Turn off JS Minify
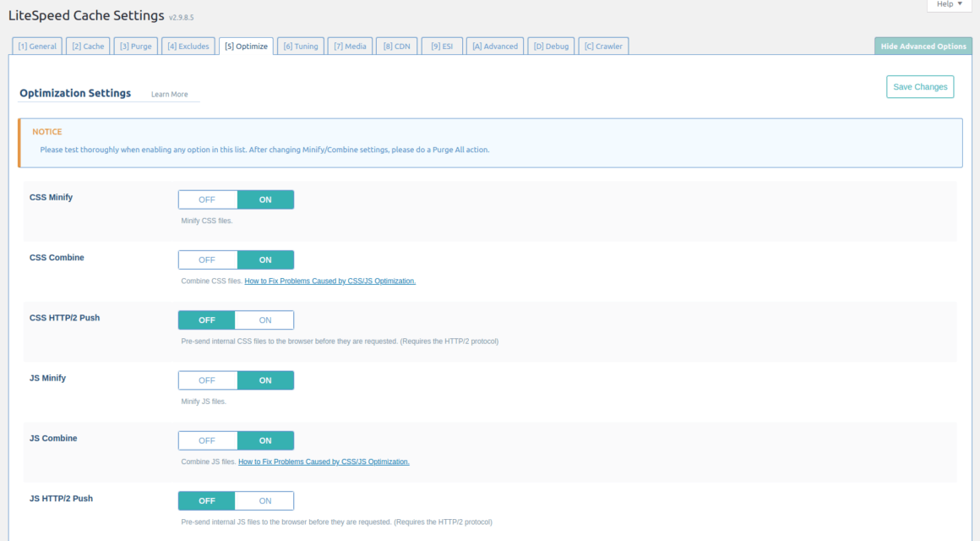Viewport: 980px width, 541px height. (208, 380)
